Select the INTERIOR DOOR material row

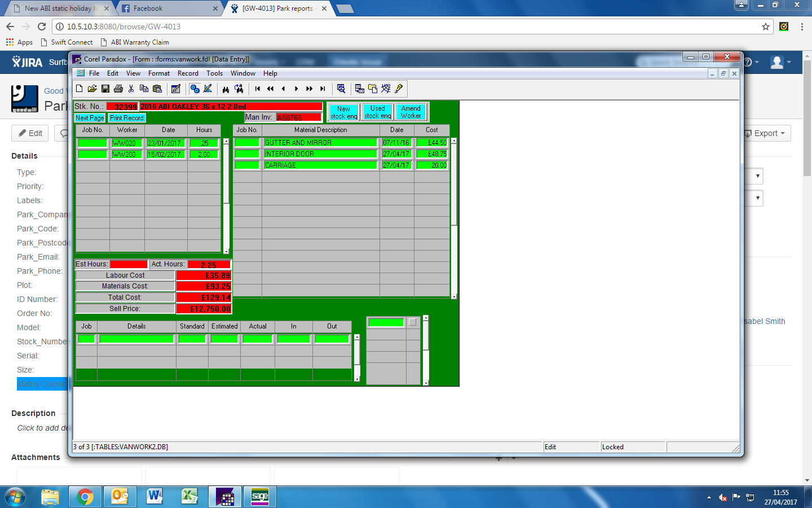pos(320,154)
